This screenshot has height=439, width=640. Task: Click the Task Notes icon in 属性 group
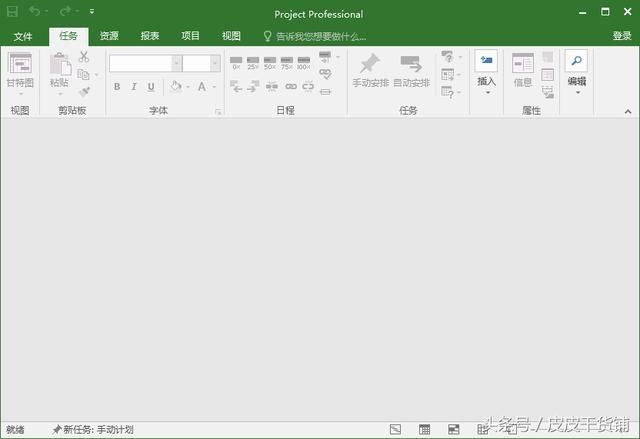(548, 57)
